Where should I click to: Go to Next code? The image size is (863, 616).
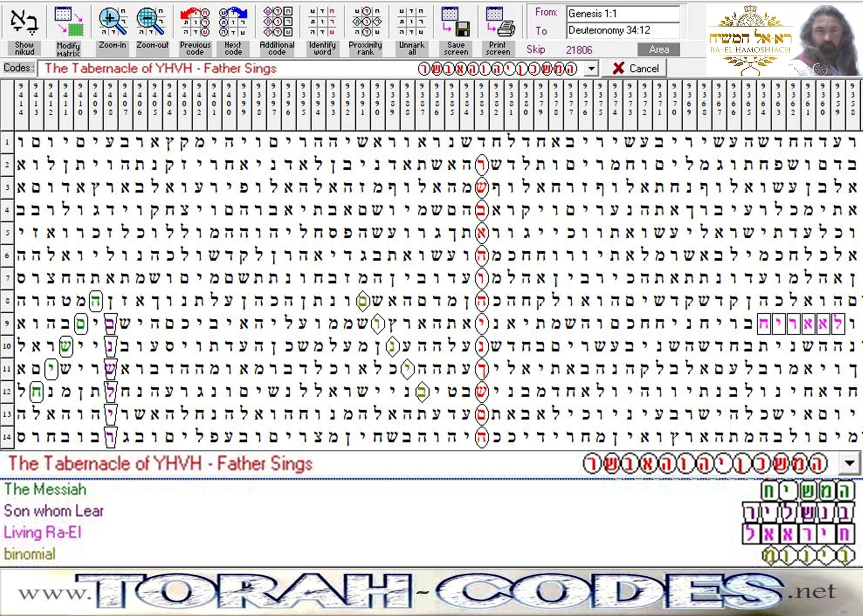(233, 22)
